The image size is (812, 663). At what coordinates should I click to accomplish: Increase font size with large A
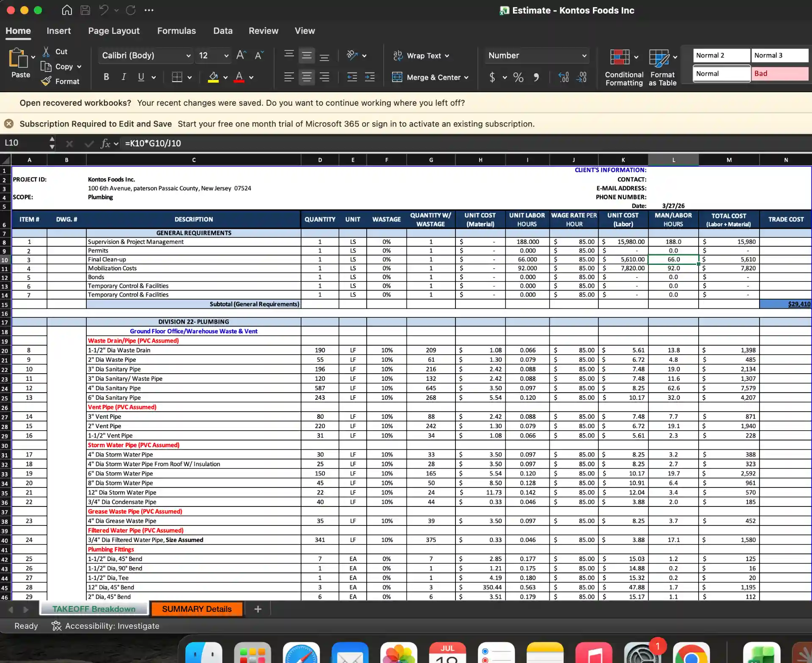click(241, 55)
